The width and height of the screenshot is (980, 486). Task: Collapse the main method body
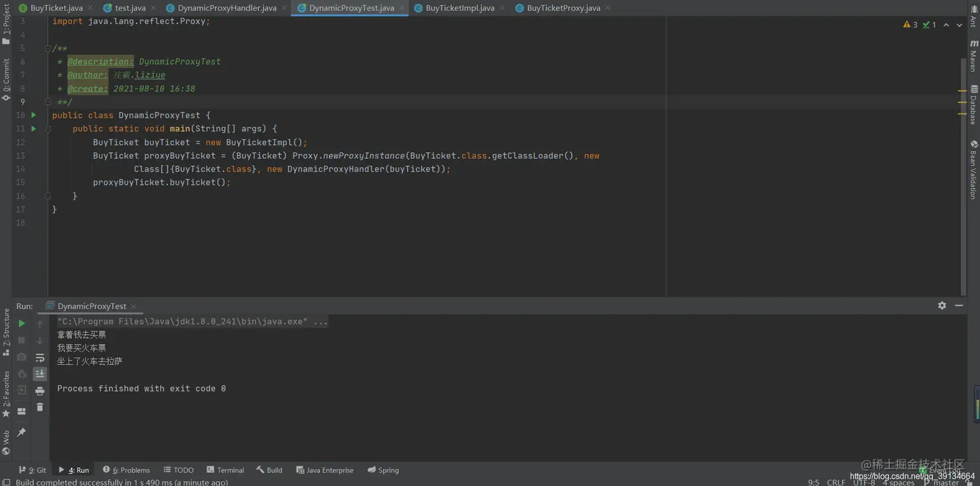pyautogui.click(x=48, y=129)
